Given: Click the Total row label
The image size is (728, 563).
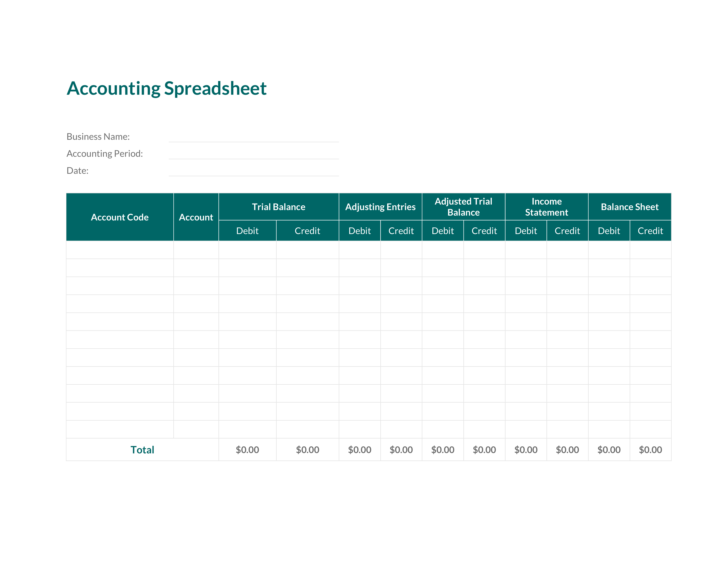Looking at the screenshot, I should 142,450.
